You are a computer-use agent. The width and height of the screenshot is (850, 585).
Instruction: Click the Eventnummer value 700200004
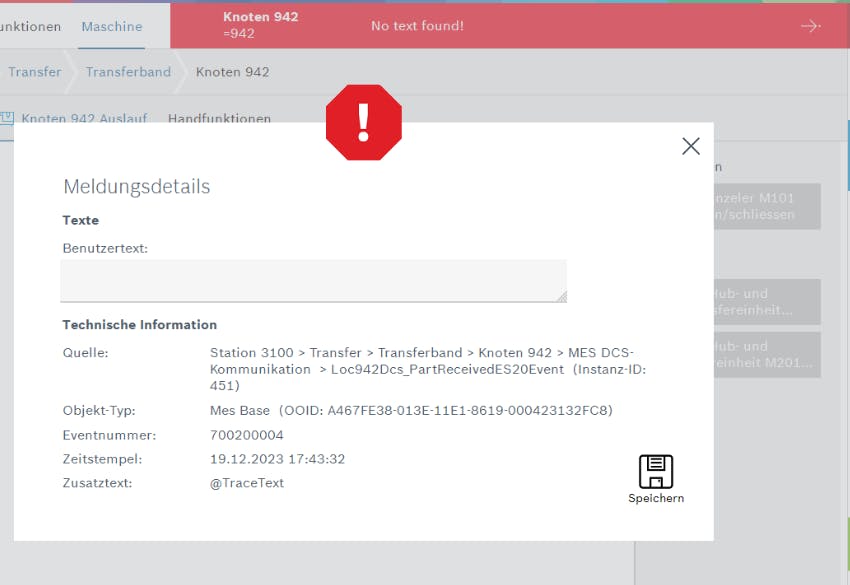247,435
